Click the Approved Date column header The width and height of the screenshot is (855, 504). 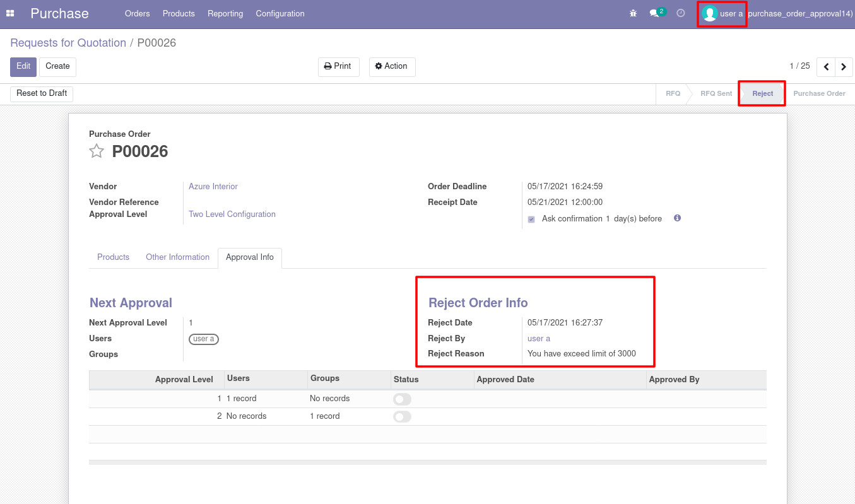click(x=560, y=380)
